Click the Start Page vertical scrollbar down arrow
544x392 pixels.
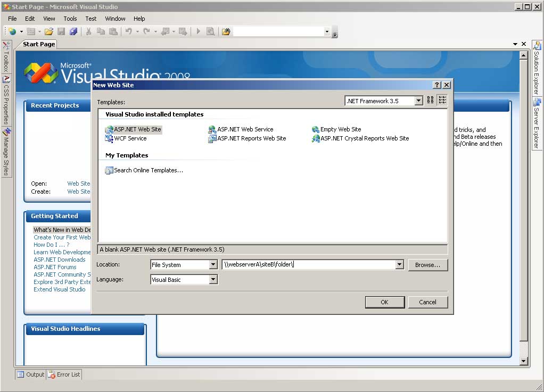click(524, 361)
